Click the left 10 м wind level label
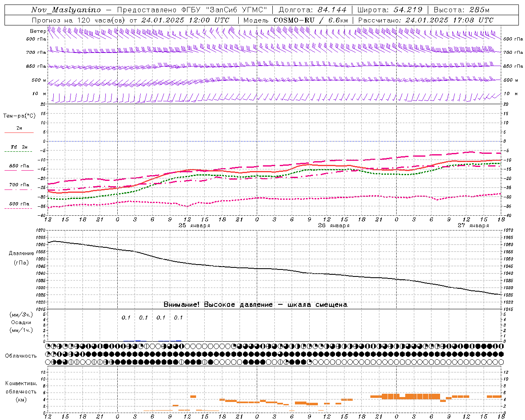 [x=39, y=94]
